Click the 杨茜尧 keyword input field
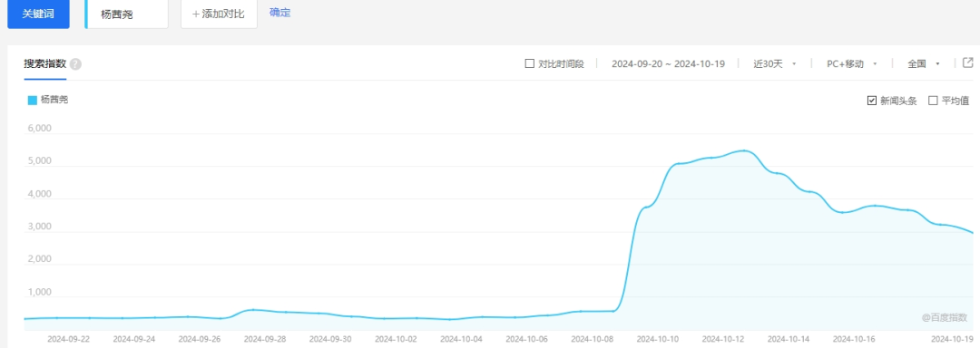Viewport: 980px width, 348px height. 126,14
